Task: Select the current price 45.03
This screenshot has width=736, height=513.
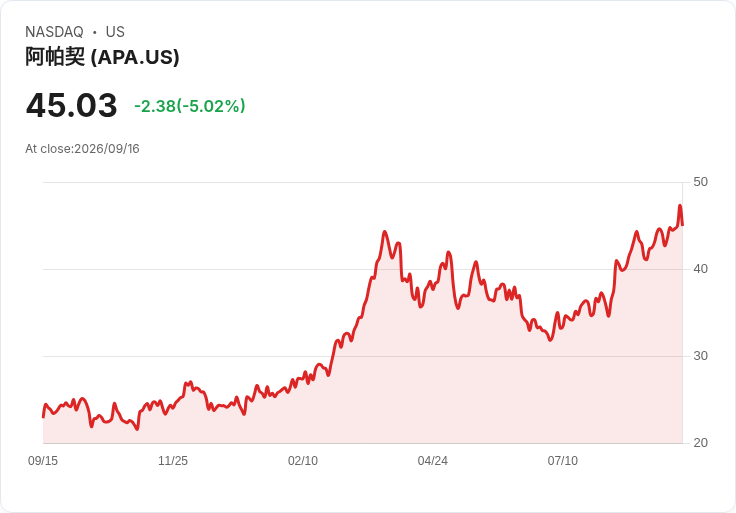Action: [71, 105]
